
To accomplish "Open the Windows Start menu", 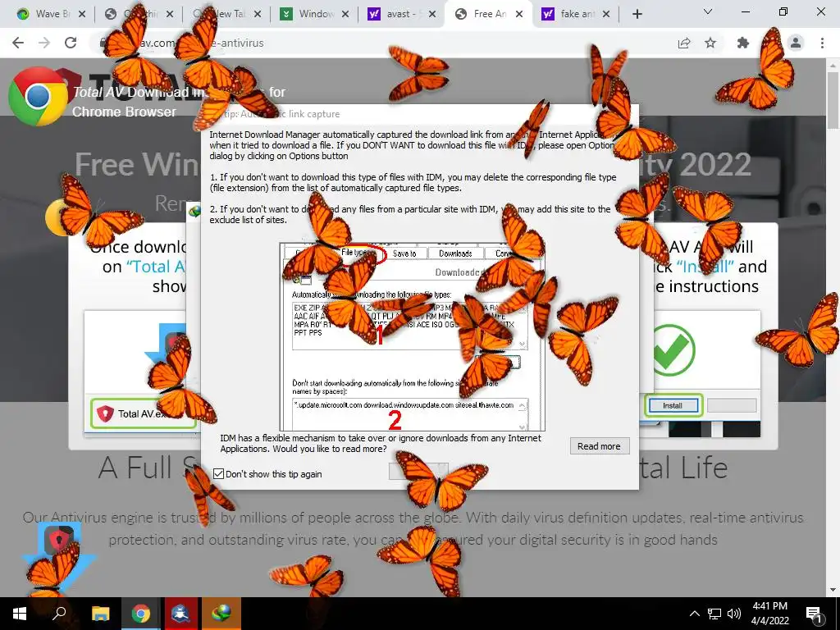I will [x=20, y=614].
